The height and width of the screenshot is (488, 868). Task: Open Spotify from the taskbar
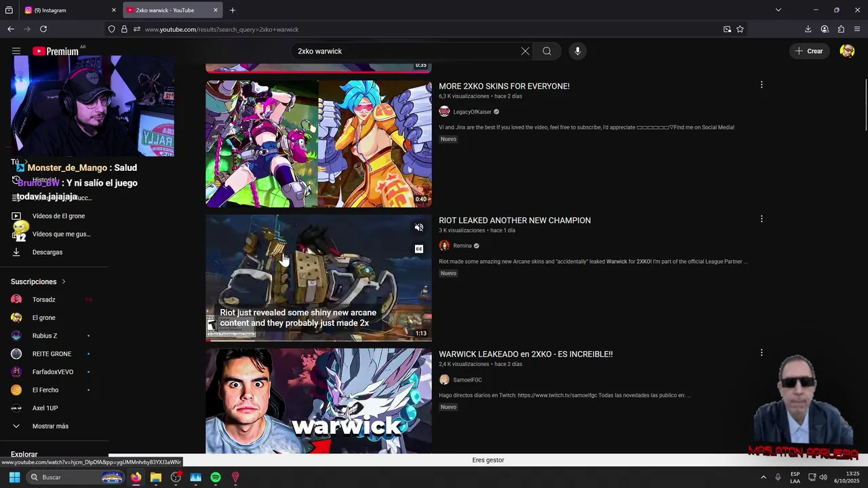tap(216, 477)
